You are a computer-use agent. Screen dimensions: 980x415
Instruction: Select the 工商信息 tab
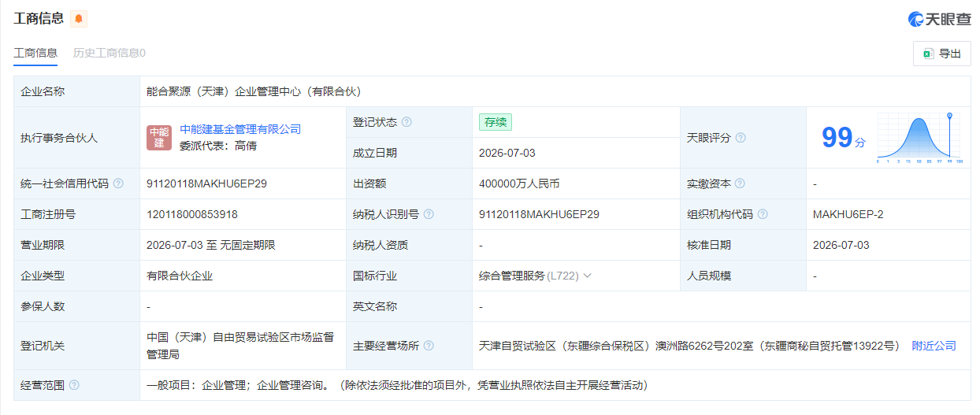[x=35, y=53]
